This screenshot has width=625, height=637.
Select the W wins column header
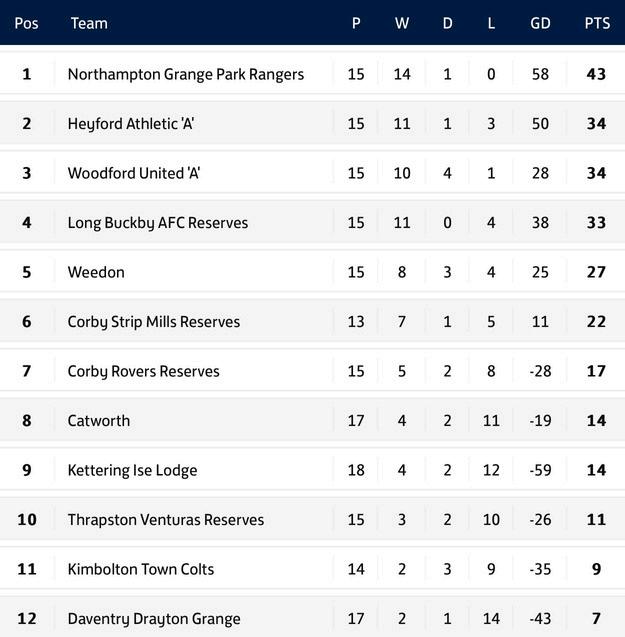402,23
